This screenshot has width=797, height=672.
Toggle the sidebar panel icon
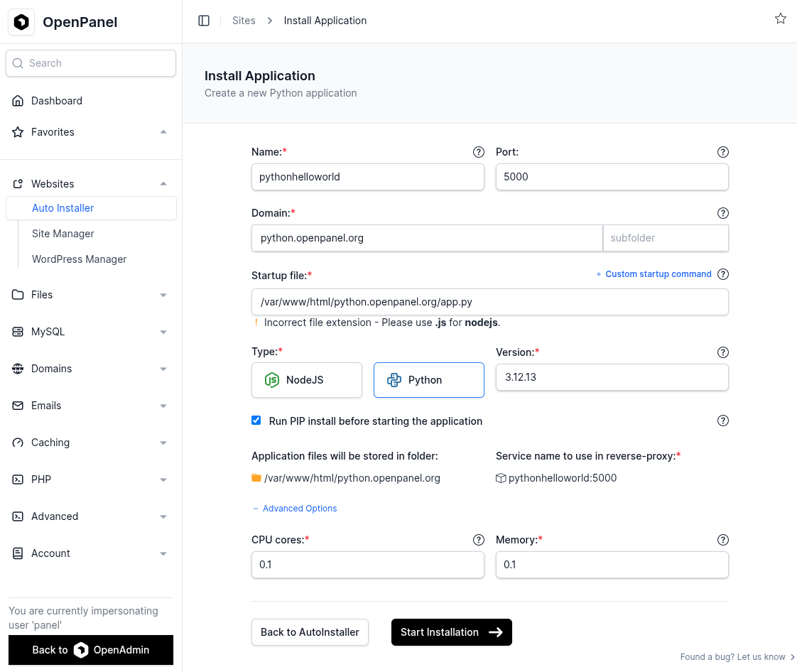coord(204,21)
